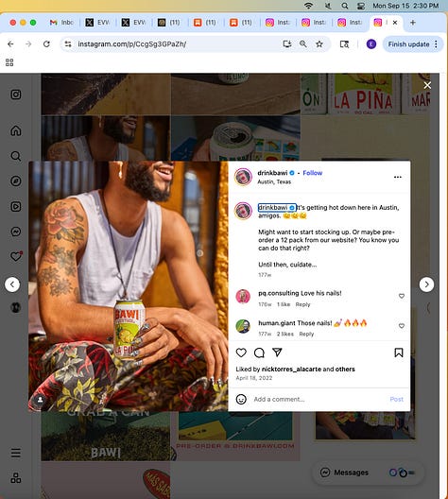Click the comment bubble icon under post
The width and height of the screenshot is (448, 499).
259,353
